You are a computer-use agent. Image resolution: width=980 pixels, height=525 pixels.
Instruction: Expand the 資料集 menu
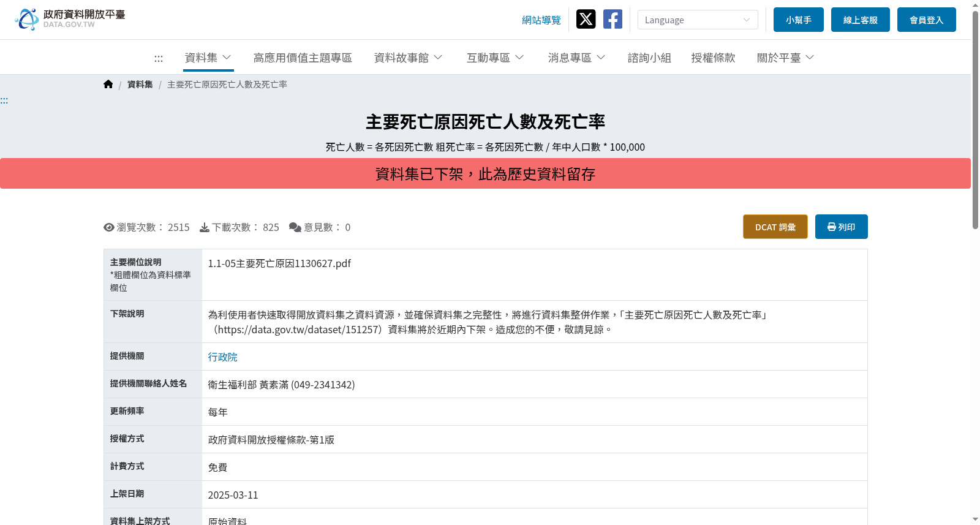click(x=208, y=58)
